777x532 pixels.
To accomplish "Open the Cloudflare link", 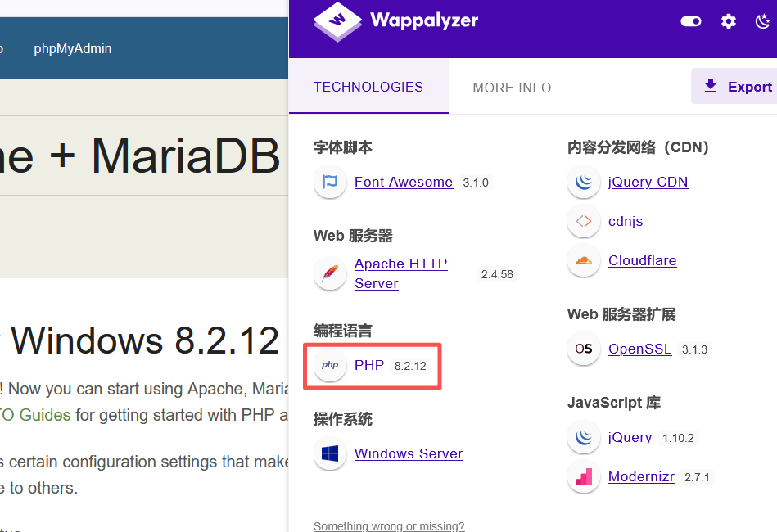I will [642, 260].
